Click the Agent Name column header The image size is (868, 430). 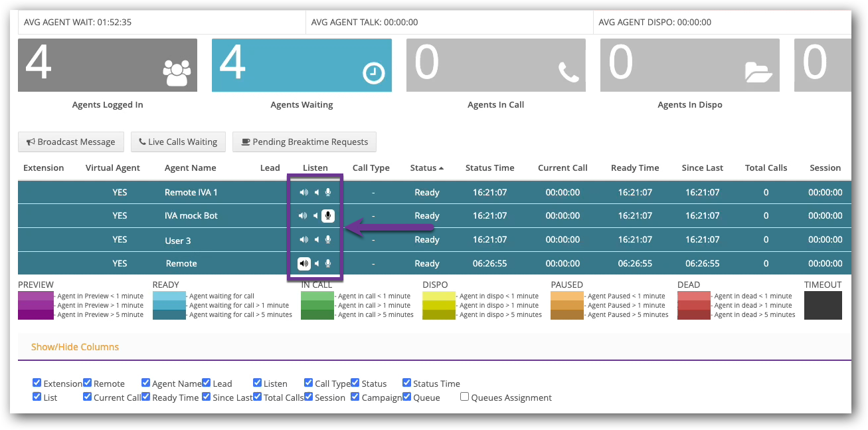coord(190,167)
